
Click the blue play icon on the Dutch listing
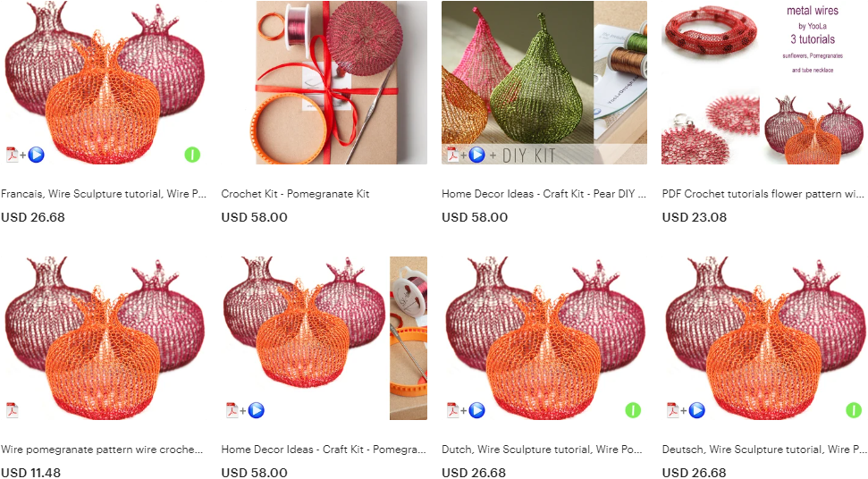(476, 410)
